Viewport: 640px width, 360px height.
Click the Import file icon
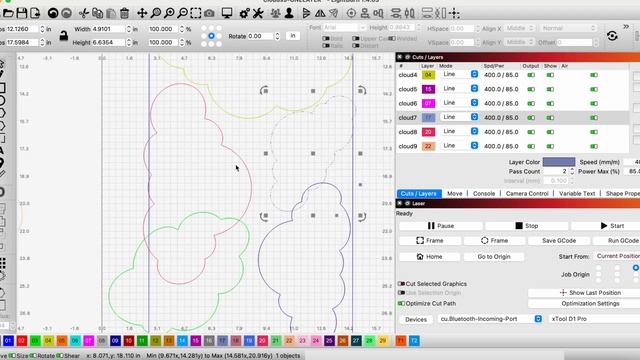point(35,13)
